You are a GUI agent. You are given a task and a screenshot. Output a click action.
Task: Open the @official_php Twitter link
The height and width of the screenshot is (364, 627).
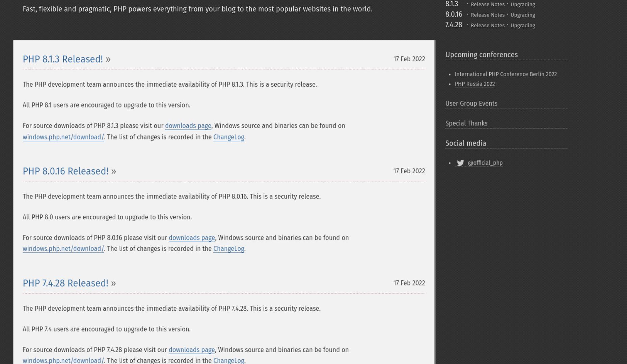coord(485,163)
